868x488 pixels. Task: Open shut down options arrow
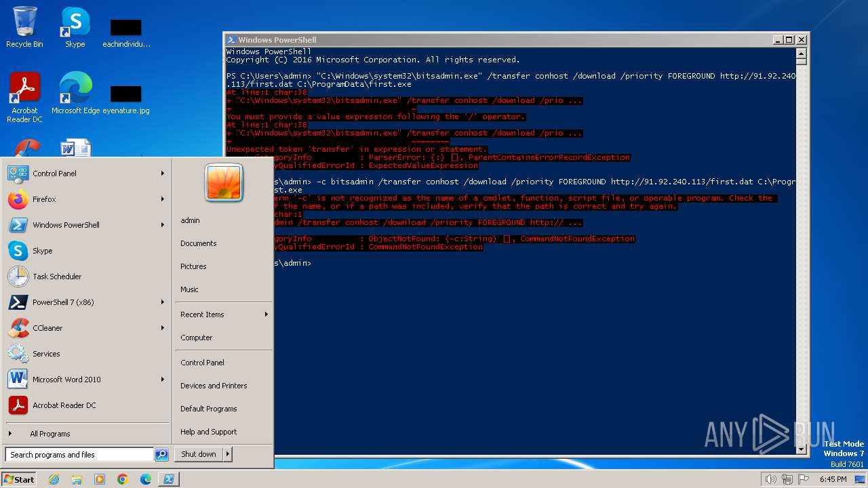coord(228,454)
